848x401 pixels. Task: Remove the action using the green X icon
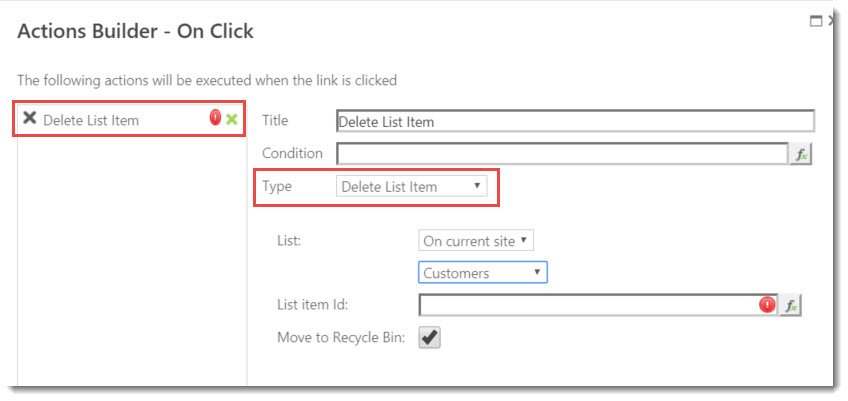[x=231, y=119]
